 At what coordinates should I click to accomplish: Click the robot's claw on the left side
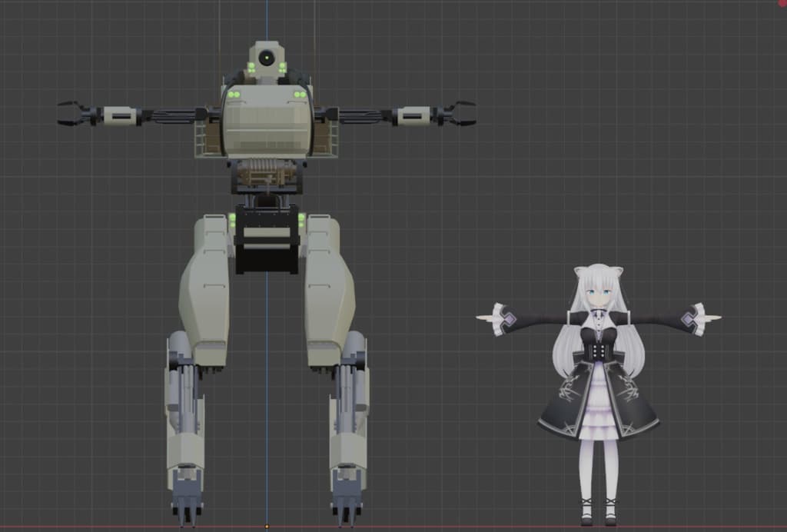(73, 113)
